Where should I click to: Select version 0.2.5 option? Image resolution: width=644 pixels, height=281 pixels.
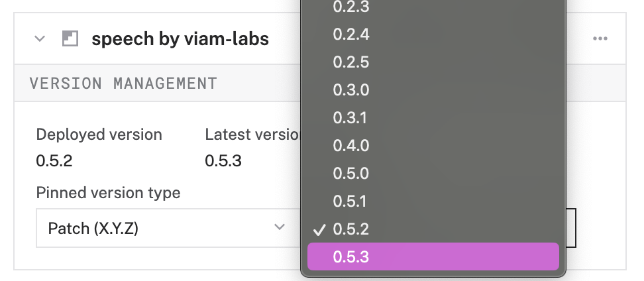[x=433, y=62]
